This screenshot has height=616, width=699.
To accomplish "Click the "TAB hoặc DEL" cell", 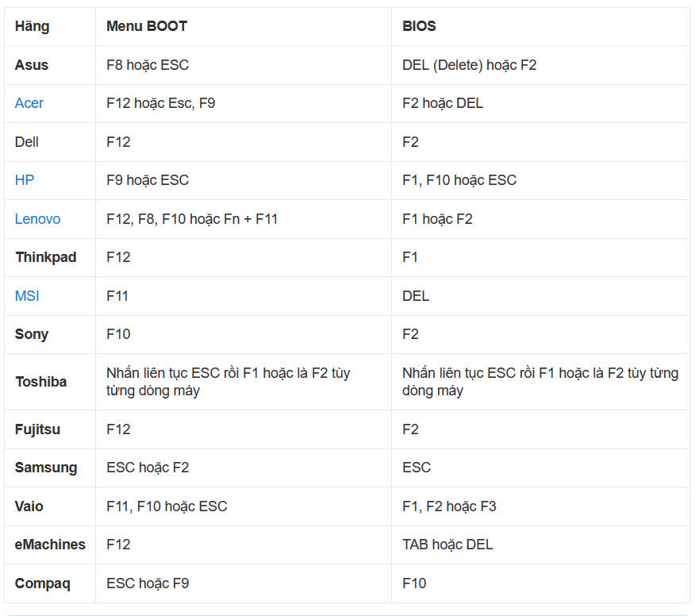I will [x=447, y=545].
